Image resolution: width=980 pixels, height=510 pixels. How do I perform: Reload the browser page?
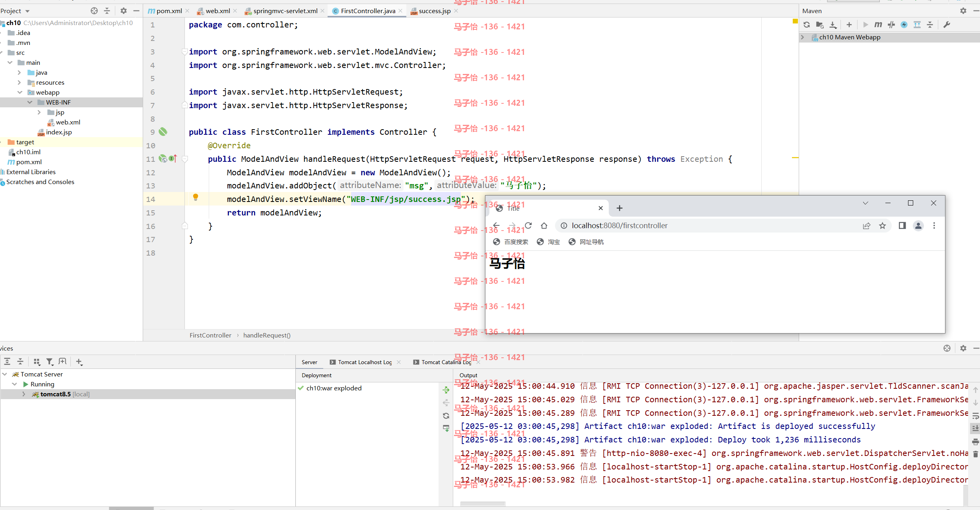click(528, 225)
